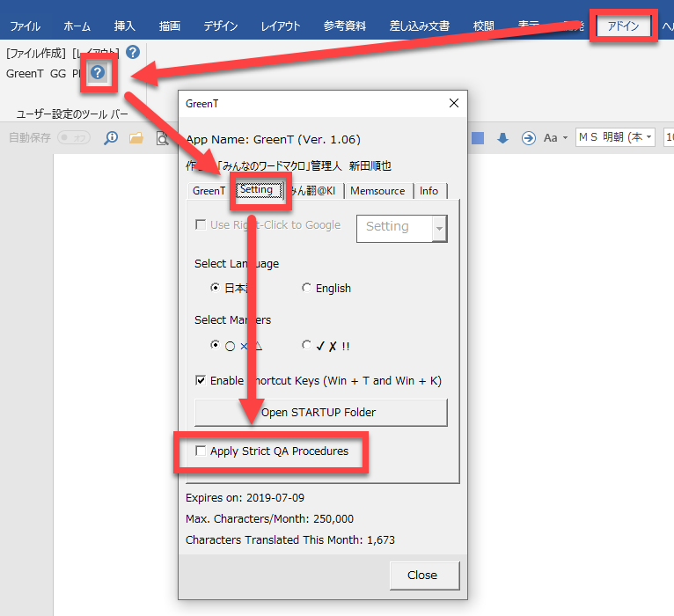The width and height of the screenshot is (674, 616).
Task: Enable Apply Strict QA Procedures checkbox
Action: (201, 451)
